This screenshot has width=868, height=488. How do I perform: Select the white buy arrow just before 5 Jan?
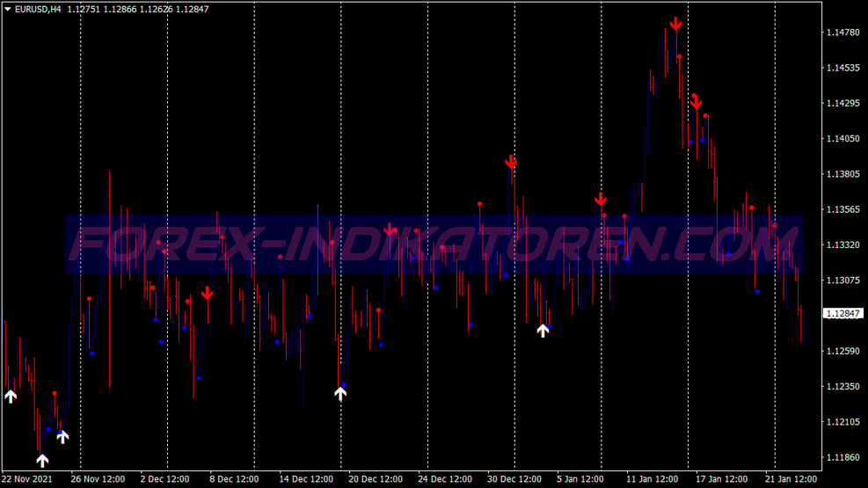pos(543,331)
